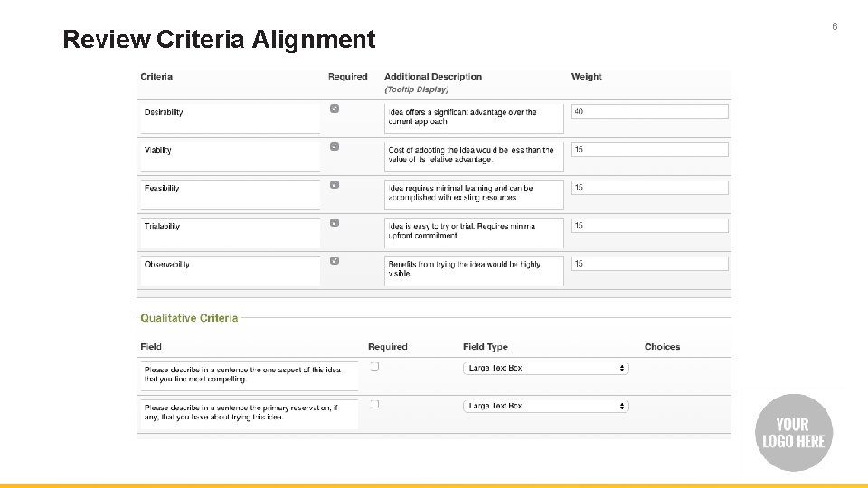Click the Qualitative Criteria section heading
This screenshot has height=488, width=868.
(x=189, y=318)
